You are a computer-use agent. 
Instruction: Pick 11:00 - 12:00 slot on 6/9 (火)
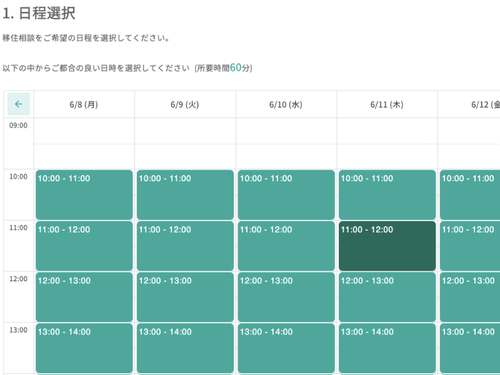pyautogui.click(x=185, y=246)
